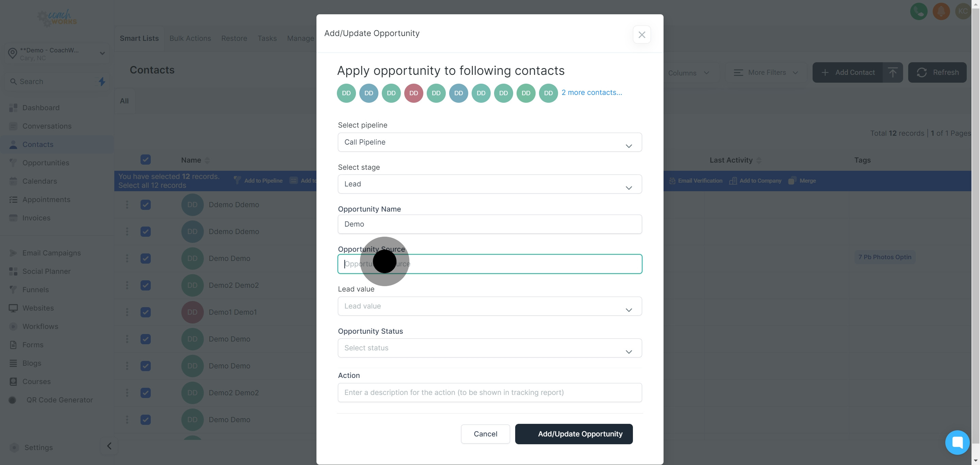Open the chat support bubble
The width and height of the screenshot is (980, 465).
point(957,442)
